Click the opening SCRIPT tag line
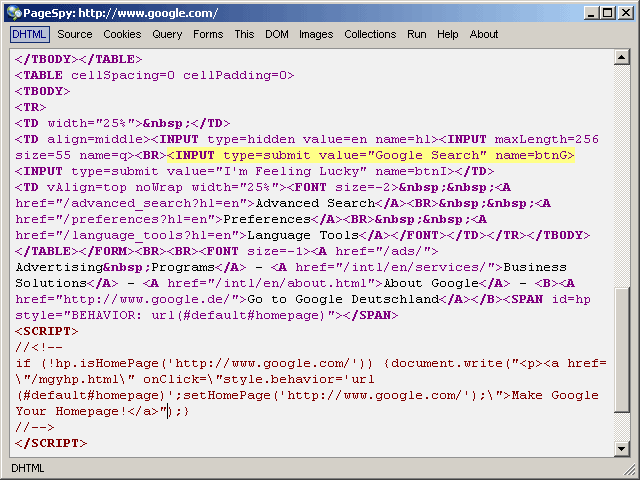Image resolution: width=640 pixels, height=480 pixels. point(47,331)
